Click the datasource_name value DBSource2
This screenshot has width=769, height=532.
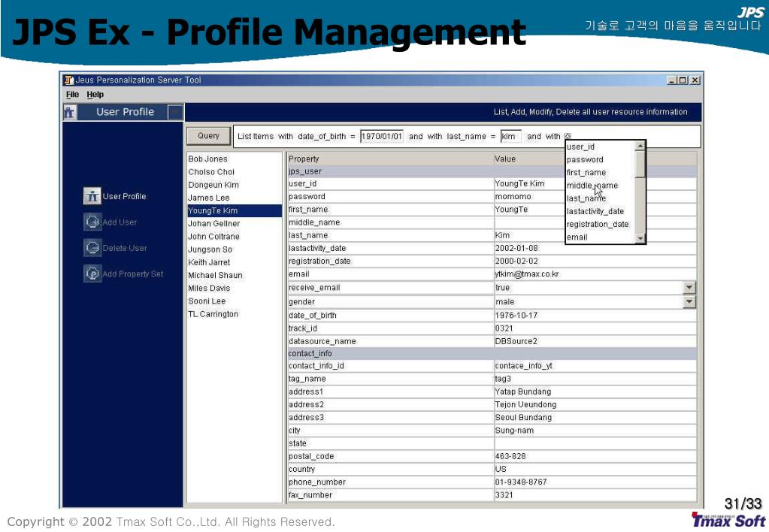pyautogui.click(x=516, y=341)
